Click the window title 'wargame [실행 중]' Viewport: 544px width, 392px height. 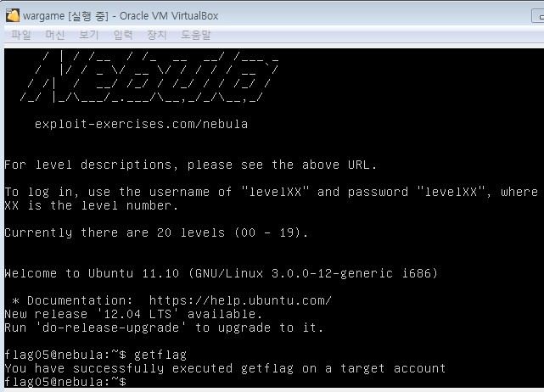point(65,16)
